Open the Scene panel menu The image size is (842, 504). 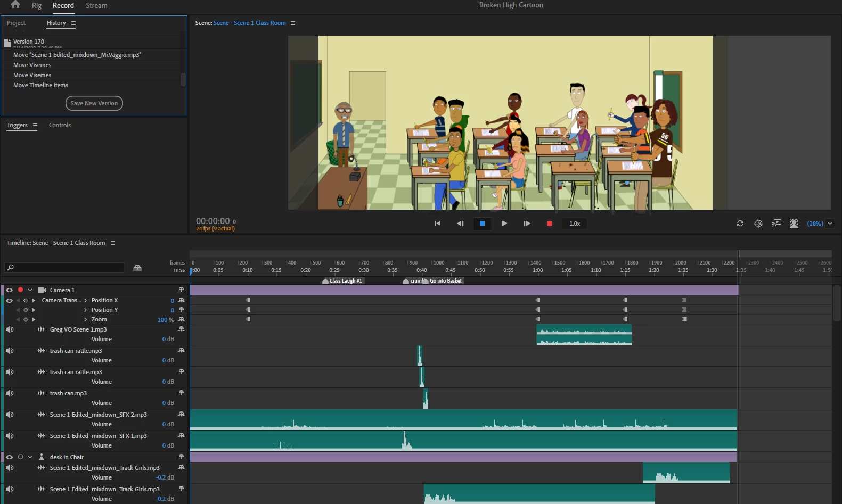(293, 23)
